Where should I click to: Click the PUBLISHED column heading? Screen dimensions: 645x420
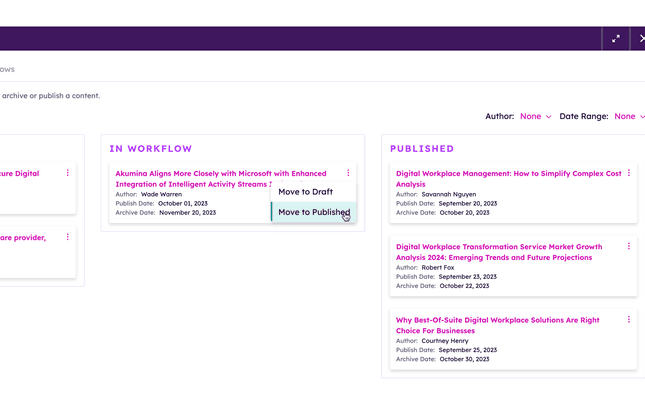tap(422, 149)
